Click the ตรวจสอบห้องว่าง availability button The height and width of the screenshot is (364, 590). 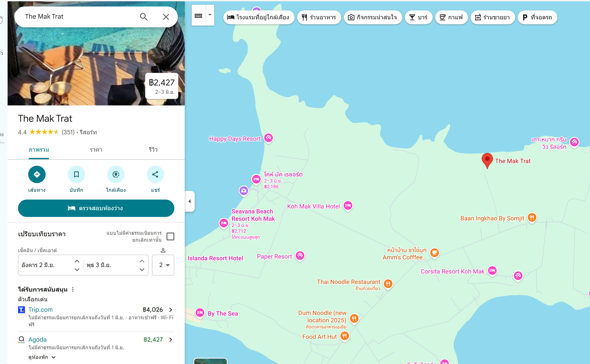point(96,208)
